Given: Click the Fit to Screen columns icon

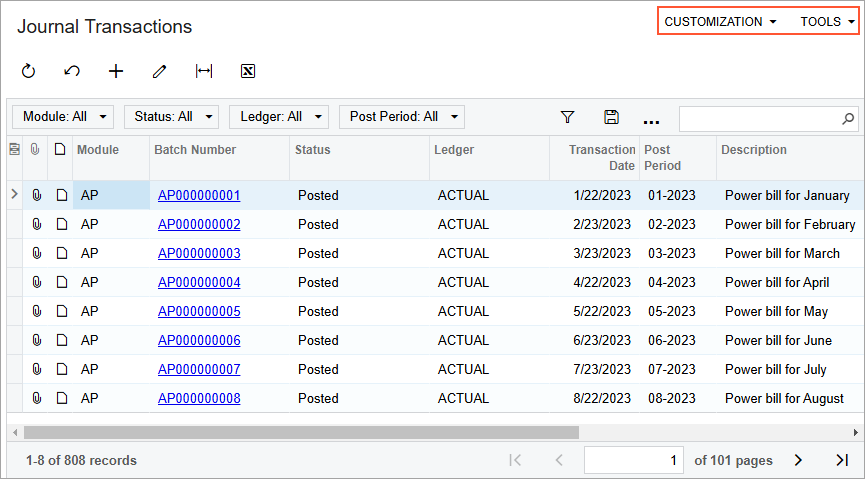Looking at the screenshot, I should [x=204, y=71].
